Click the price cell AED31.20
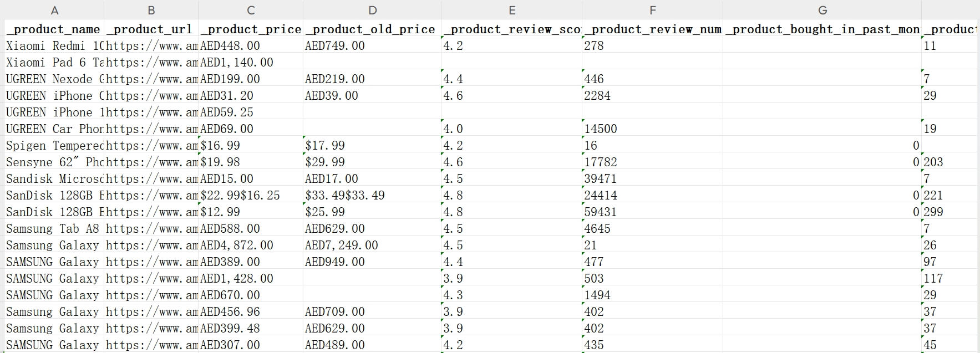980x353 pixels. (x=251, y=95)
